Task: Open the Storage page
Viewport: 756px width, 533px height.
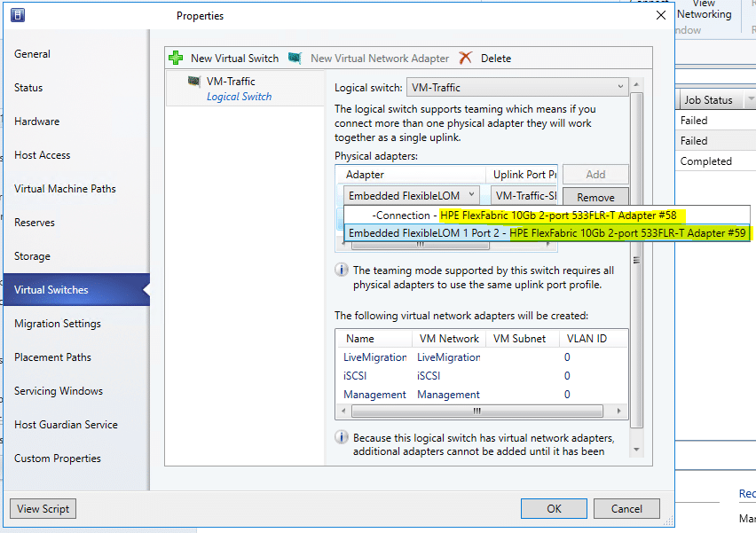Action: [32, 256]
